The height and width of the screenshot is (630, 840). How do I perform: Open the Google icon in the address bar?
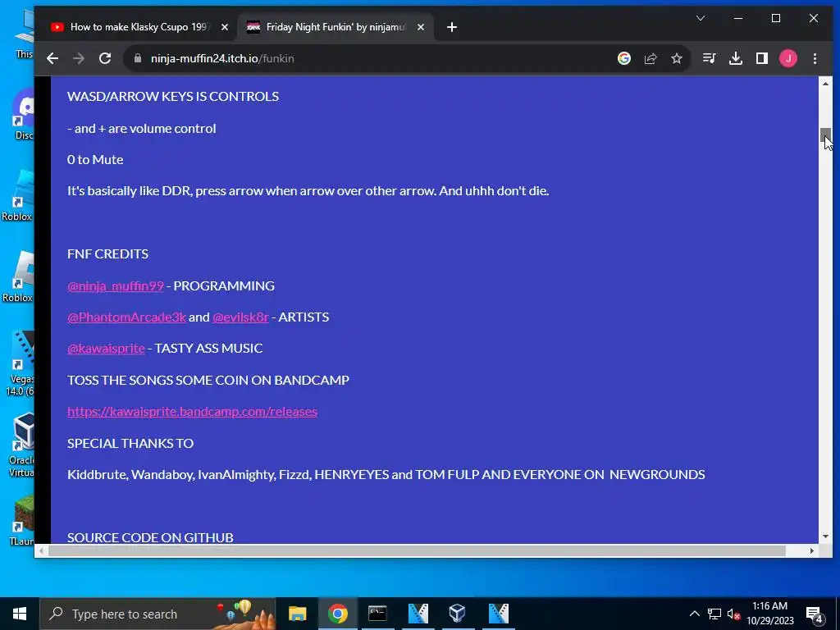point(624,58)
